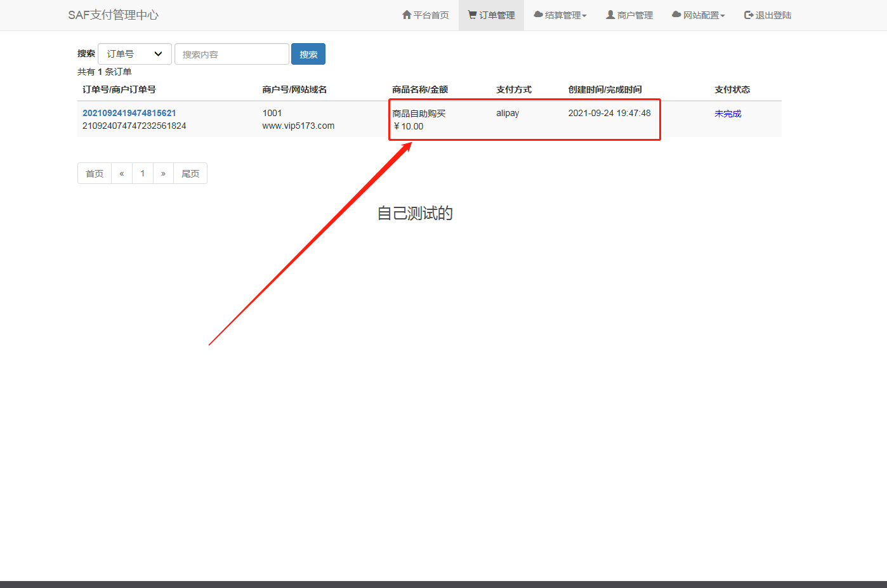Go to 尾页 last page

tap(190, 173)
